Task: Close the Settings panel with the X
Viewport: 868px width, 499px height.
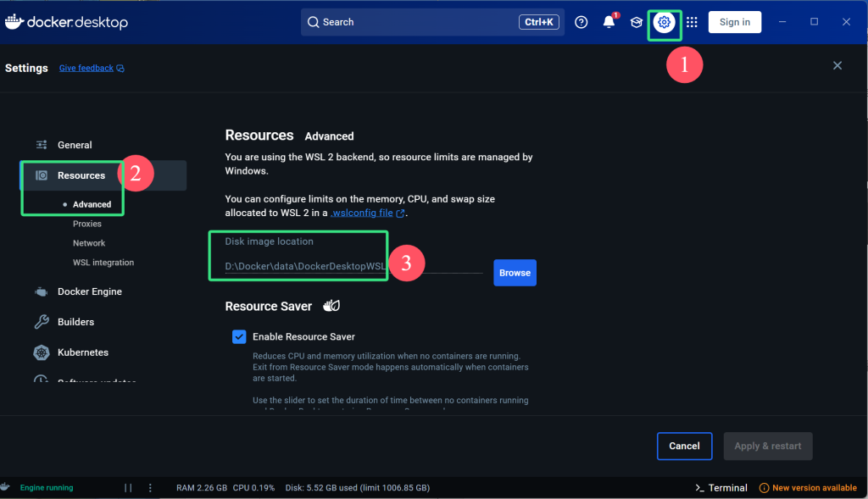Action: [x=837, y=65]
